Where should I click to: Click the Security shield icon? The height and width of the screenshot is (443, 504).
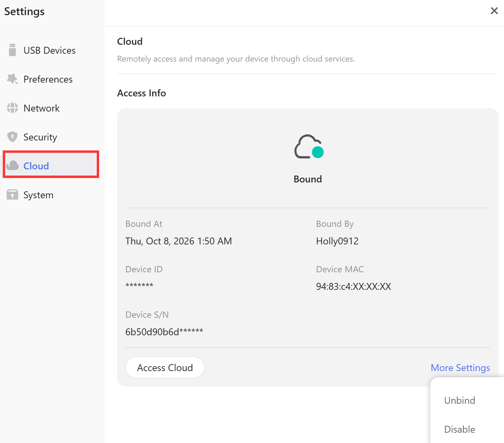[12, 137]
